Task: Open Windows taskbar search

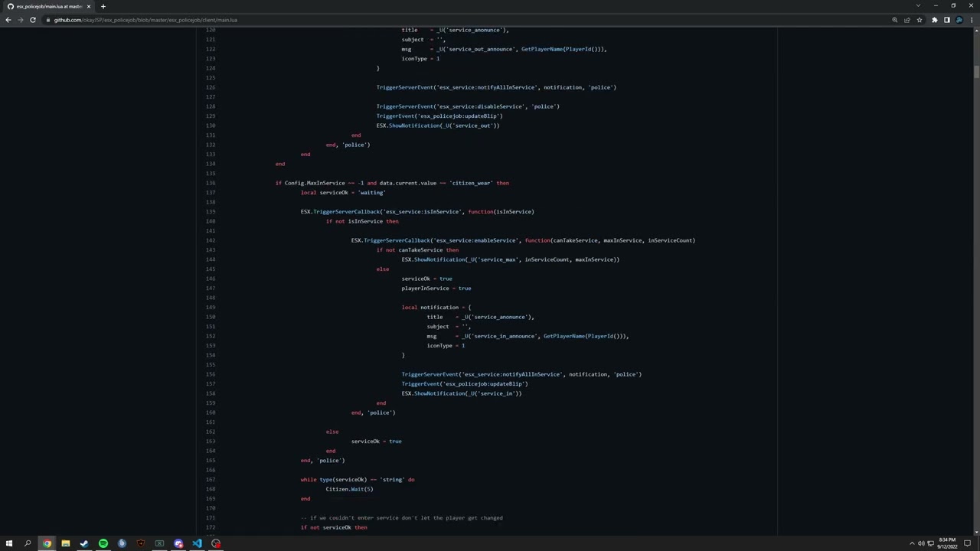Action: [28, 543]
